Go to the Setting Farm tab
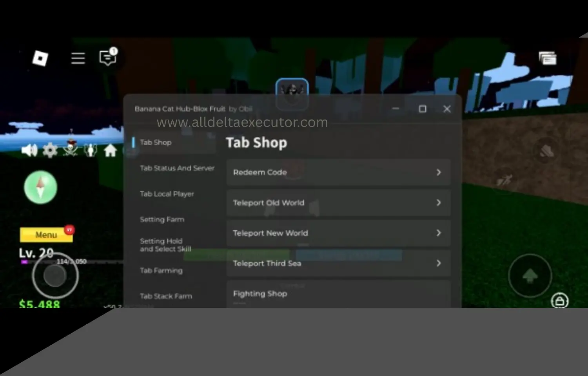The image size is (588, 376). coord(162,219)
